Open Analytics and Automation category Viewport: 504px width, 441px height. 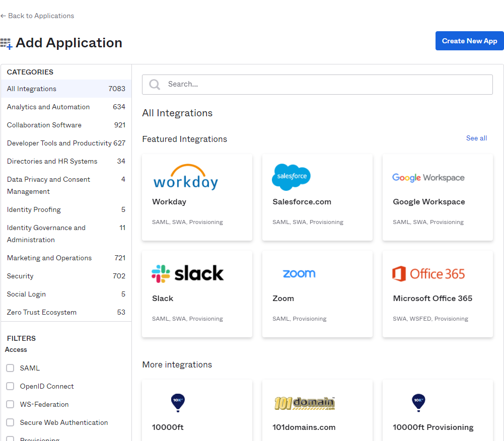pyautogui.click(x=66, y=107)
